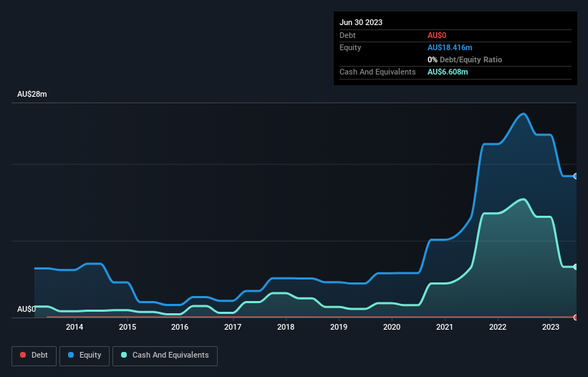This screenshot has width=588, height=377.
Task: Click the 2016 x-axis label
Action: coord(180,327)
